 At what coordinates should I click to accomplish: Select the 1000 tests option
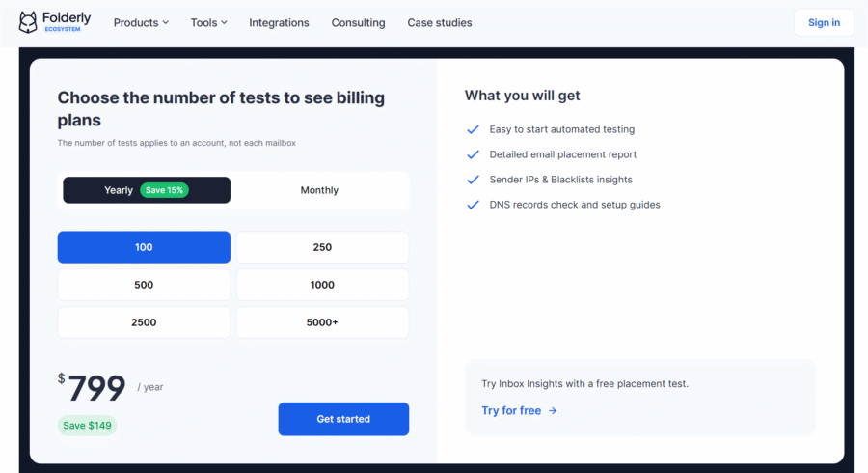click(x=322, y=285)
